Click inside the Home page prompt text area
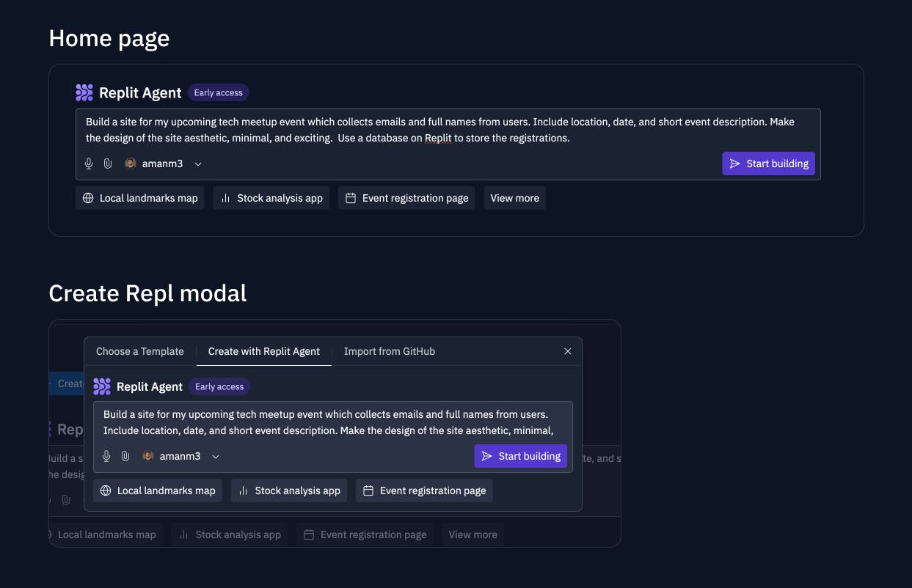The image size is (912, 588). coord(448,130)
